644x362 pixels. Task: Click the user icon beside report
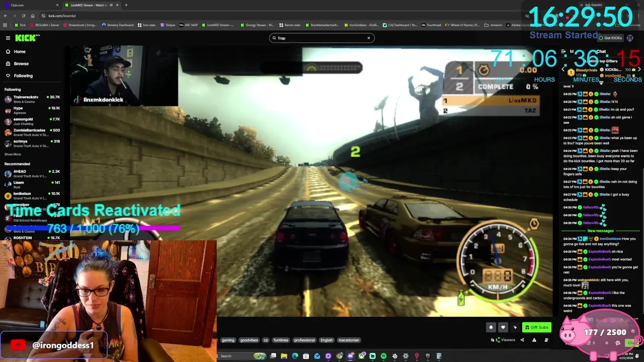546,340
